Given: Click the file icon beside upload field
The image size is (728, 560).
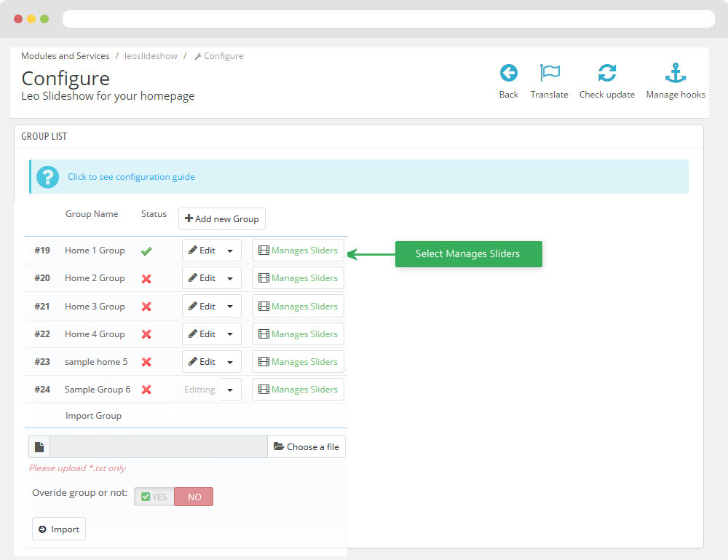Looking at the screenshot, I should coord(39,447).
